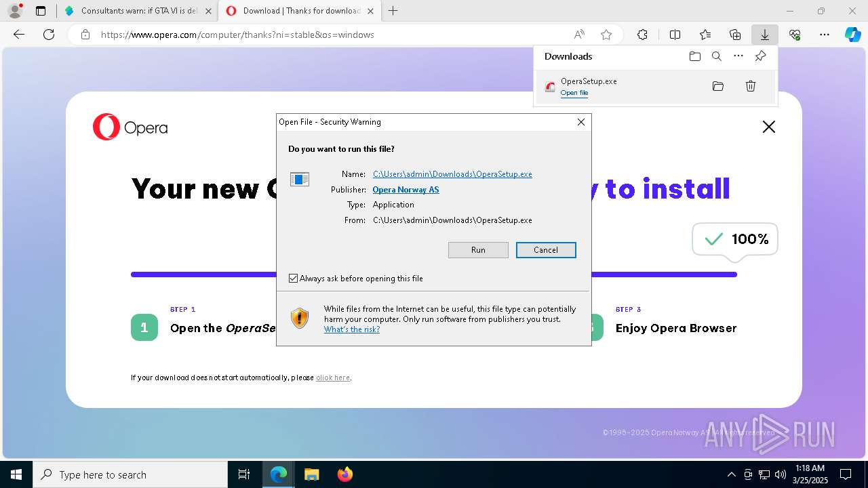Screen dimensions: 868x488
Task: Open More options in Downloads panel
Action: coord(738,56)
